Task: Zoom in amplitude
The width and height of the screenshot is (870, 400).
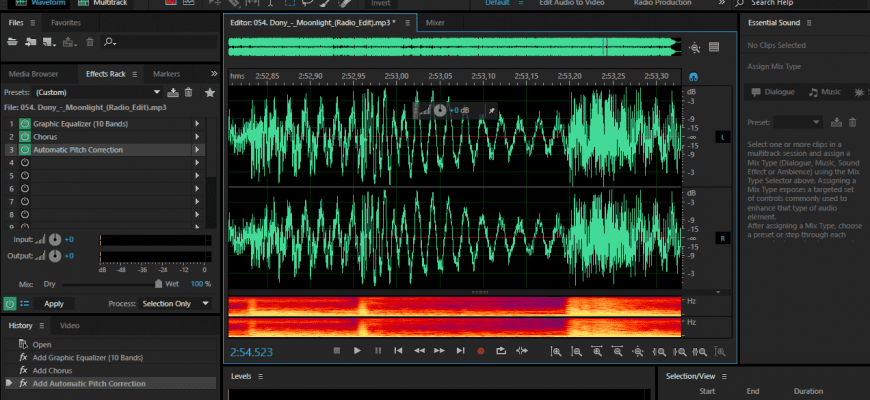Action: point(556,351)
